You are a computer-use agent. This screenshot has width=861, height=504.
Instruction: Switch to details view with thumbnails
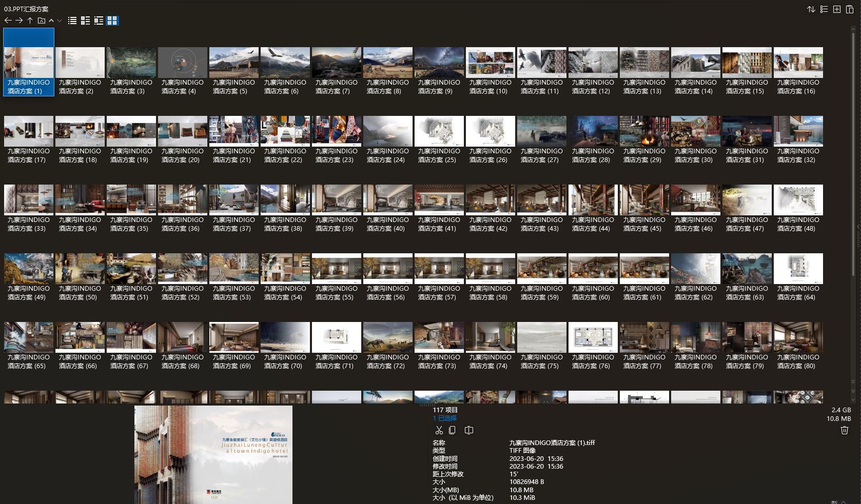point(85,21)
